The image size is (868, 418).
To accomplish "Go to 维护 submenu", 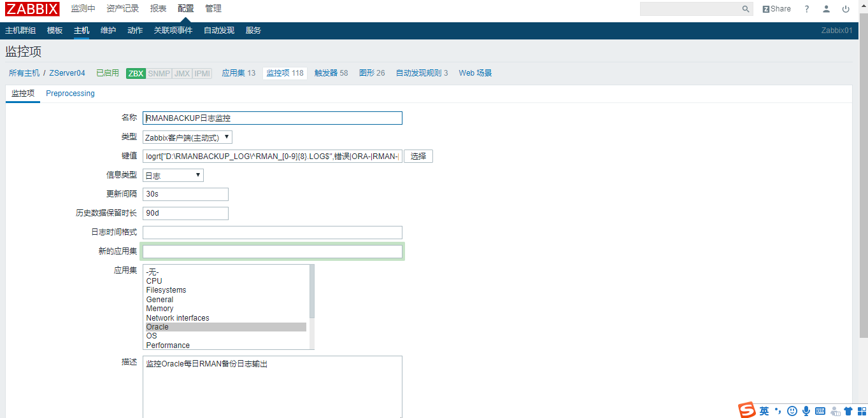I will 108,31.
